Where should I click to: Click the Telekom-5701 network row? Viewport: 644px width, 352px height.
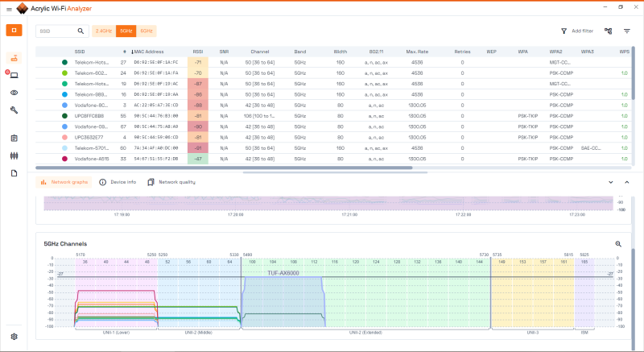pos(333,148)
